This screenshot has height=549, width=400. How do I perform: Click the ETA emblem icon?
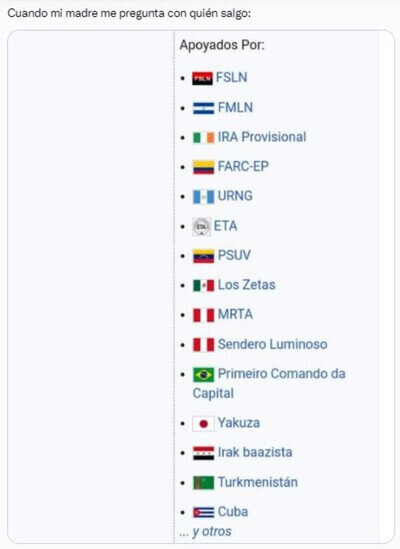click(201, 226)
